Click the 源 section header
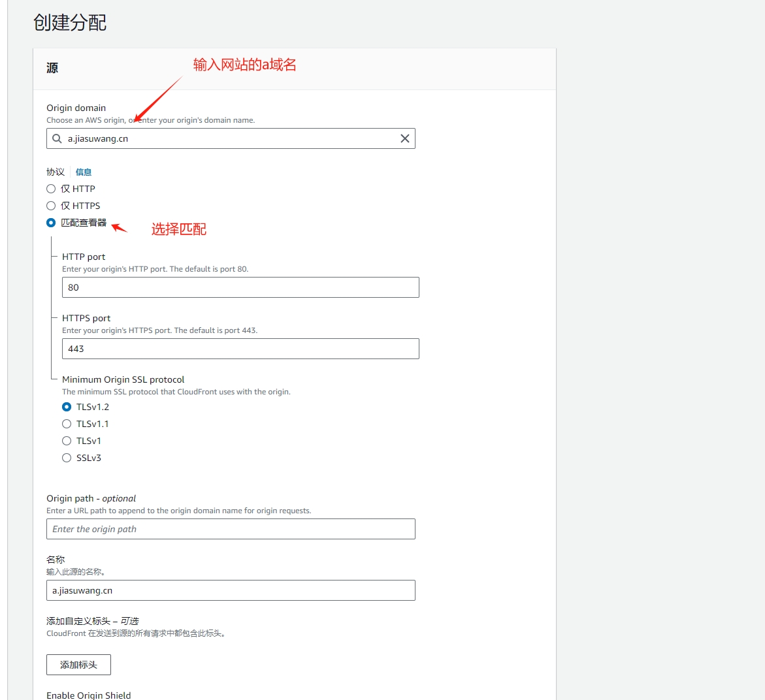765x700 pixels. click(52, 68)
